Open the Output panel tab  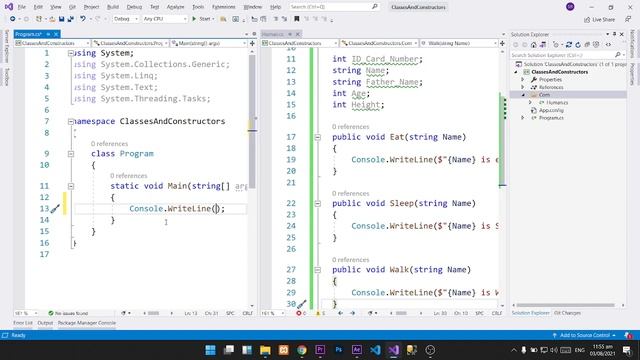45,323
